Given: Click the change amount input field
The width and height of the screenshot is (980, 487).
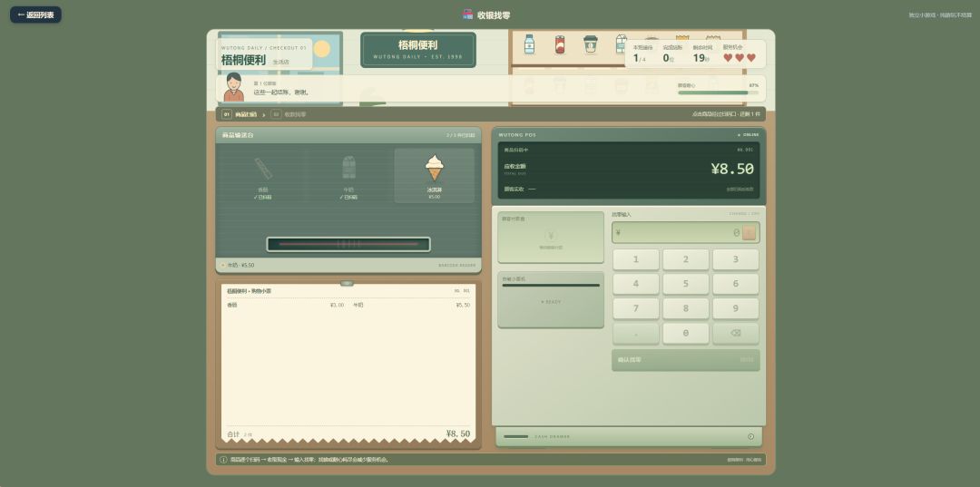Looking at the screenshot, I should (686, 233).
